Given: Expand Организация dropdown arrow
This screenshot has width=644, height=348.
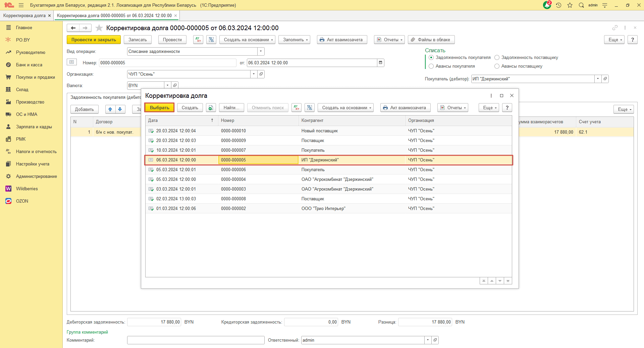Looking at the screenshot, I should pyautogui.click(x=254, y=74).
